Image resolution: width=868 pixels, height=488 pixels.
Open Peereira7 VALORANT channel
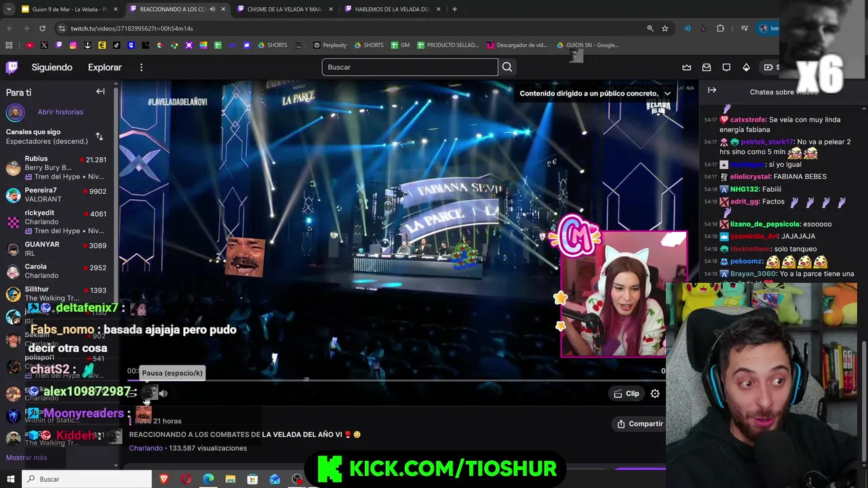tap(57, 195)
